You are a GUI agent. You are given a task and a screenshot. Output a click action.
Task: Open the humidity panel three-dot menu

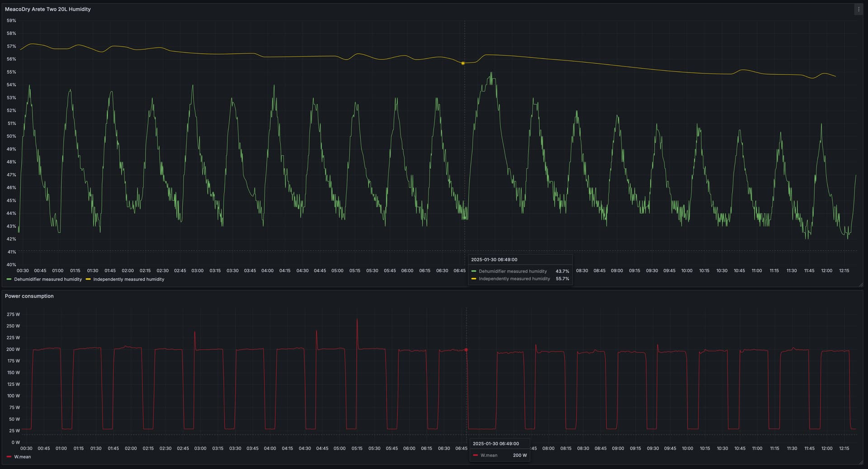coord(859,9)
